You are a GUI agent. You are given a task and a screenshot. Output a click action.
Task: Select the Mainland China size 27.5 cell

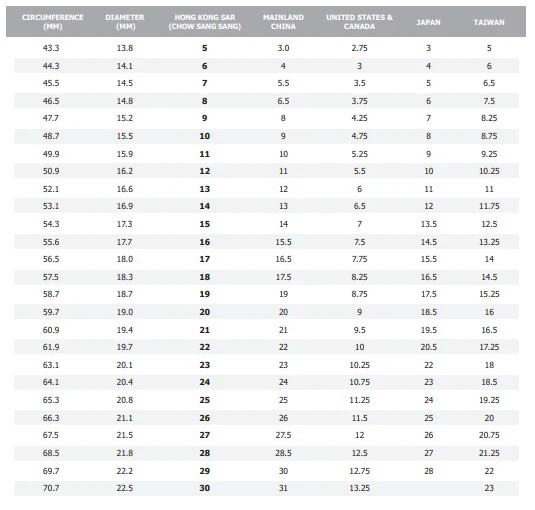click(x=283, y=435)
